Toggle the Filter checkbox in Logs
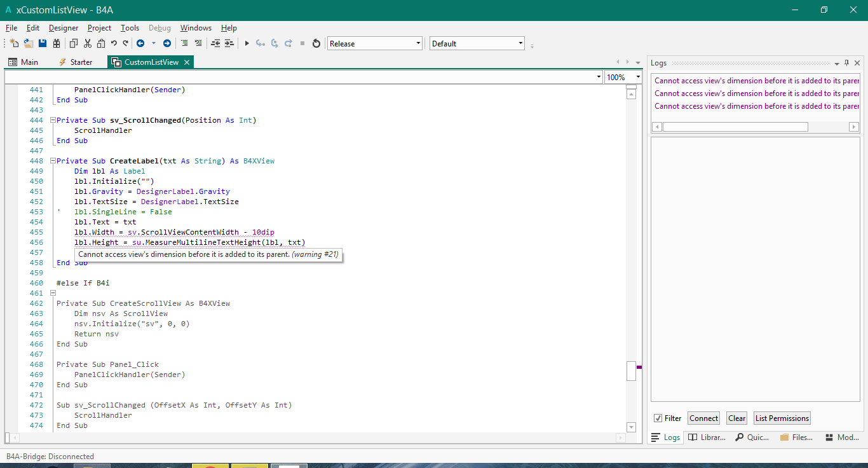 (x=658, y=418)
